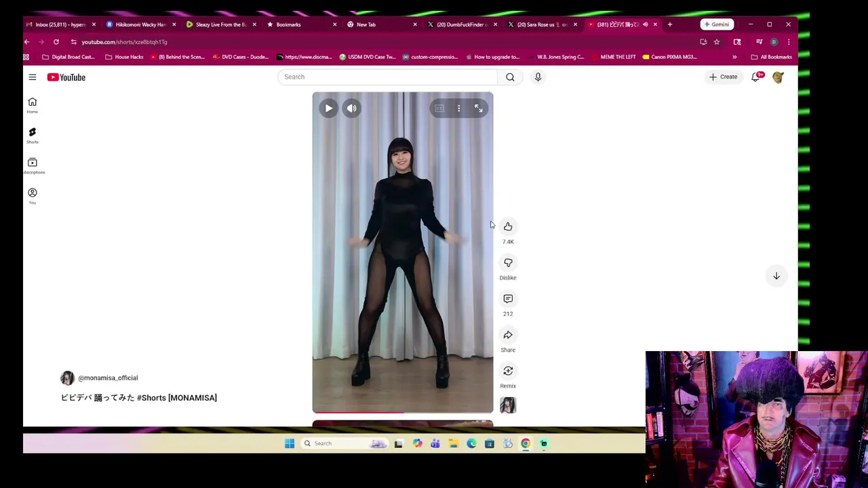
Task: Open the monamisa channel avatar
Action: coord(67,378)
